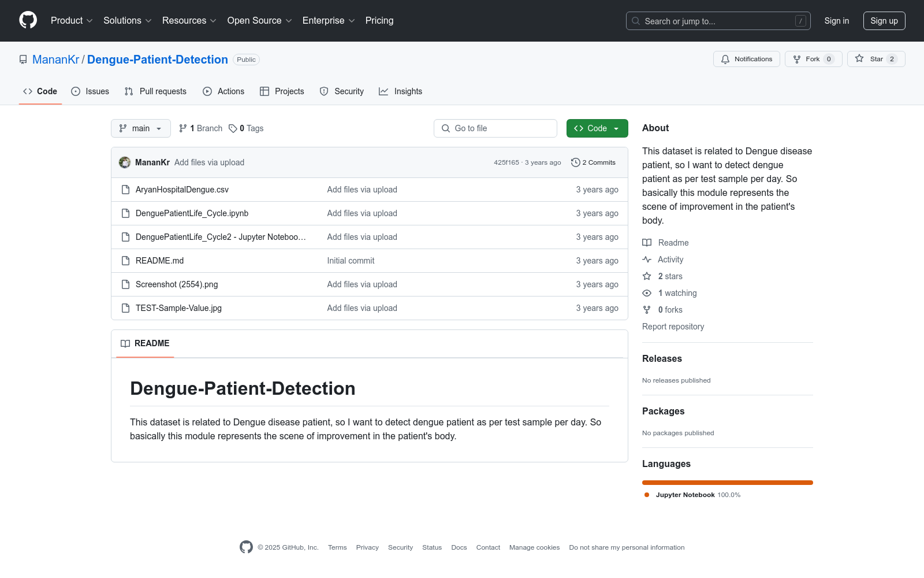
Task: Click Report repository link
Action: (673, 327)
